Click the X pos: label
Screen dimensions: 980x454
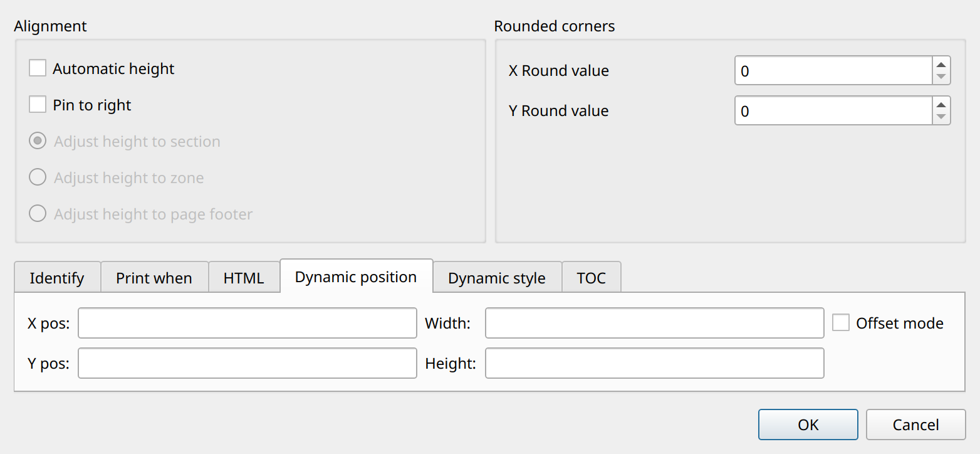click(x=49, y=324)
